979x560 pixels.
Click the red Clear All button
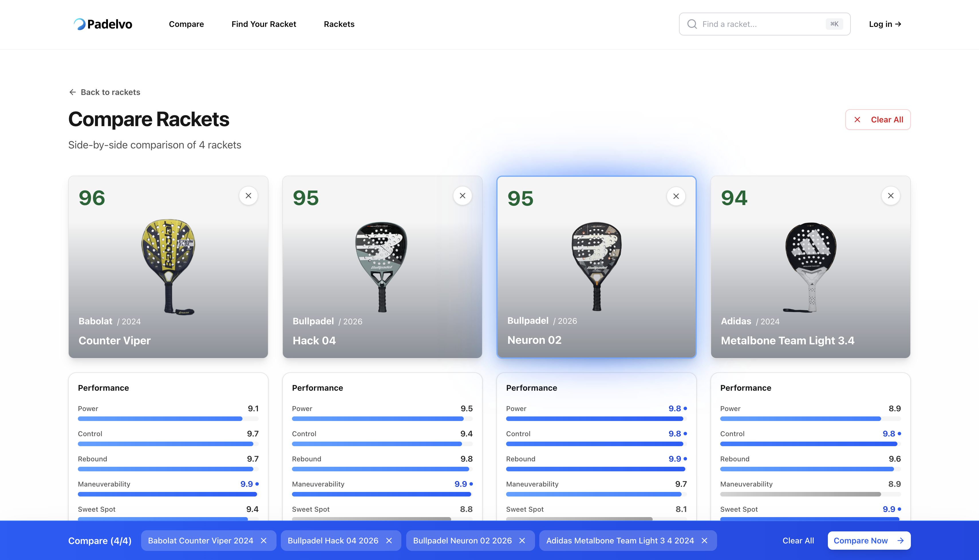(878, 120)
